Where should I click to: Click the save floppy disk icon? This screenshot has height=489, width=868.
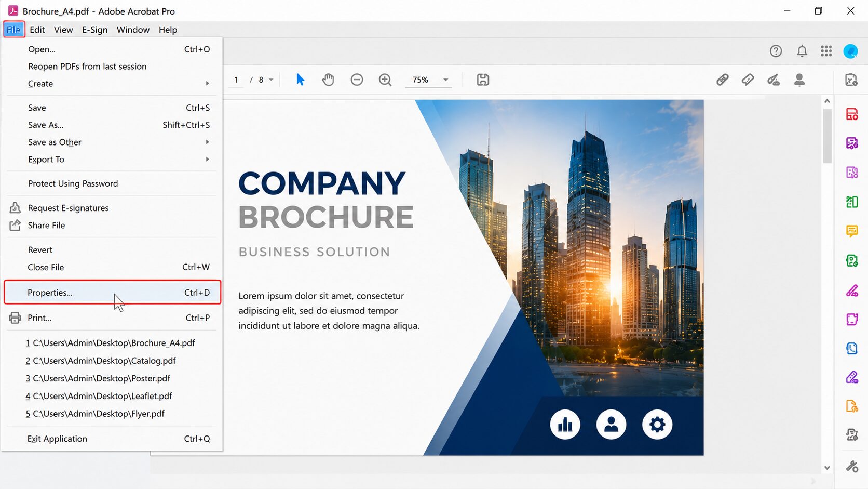point(483,80)
